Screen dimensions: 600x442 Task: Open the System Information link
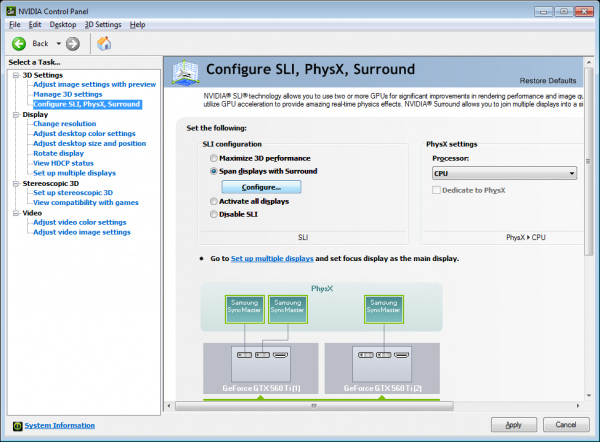(x=60, y=426)
